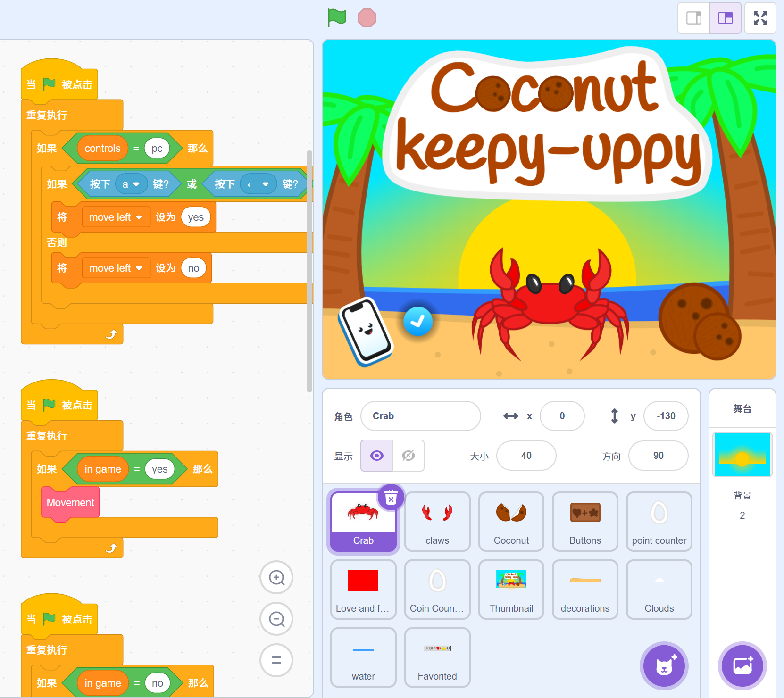Enter full screen stage mode
The image size is (784, 698).
[x=760, y=18]
